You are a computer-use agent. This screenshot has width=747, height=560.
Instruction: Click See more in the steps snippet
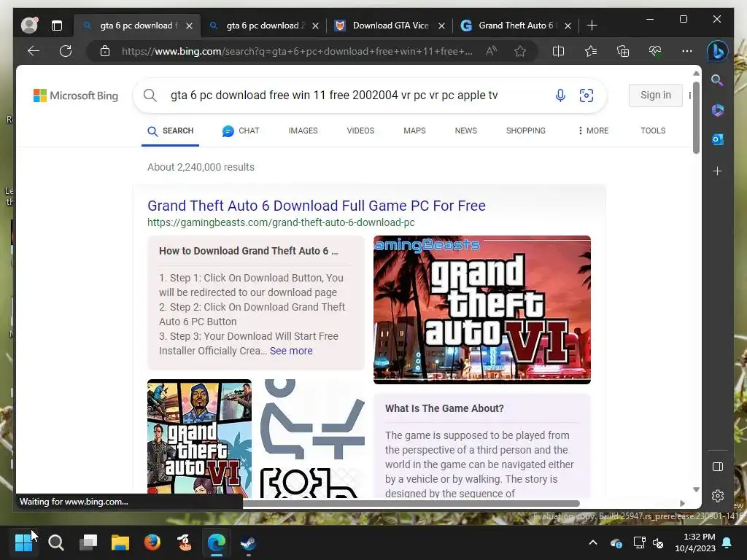291,351
